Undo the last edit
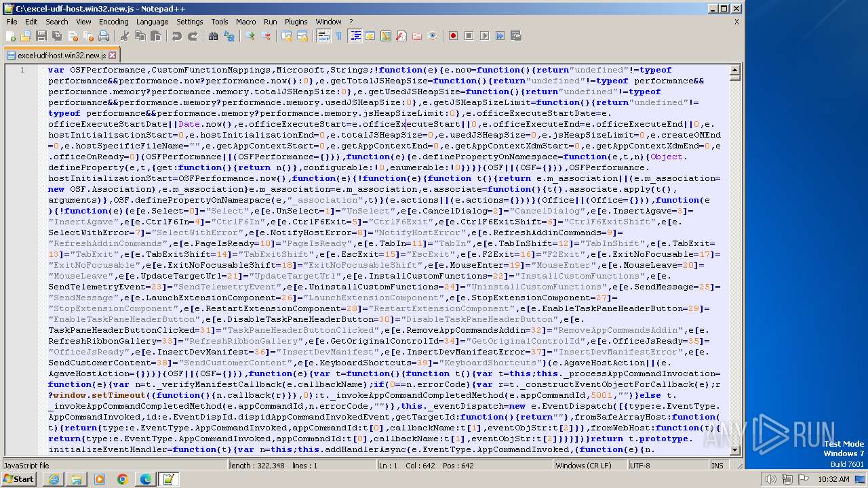 point(176,36)
